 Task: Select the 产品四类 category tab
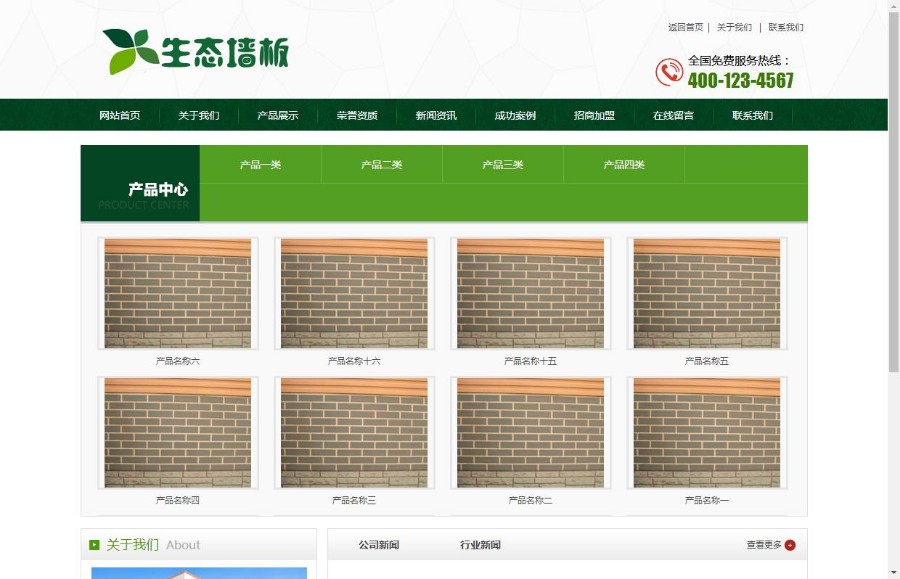click(624, 165)
